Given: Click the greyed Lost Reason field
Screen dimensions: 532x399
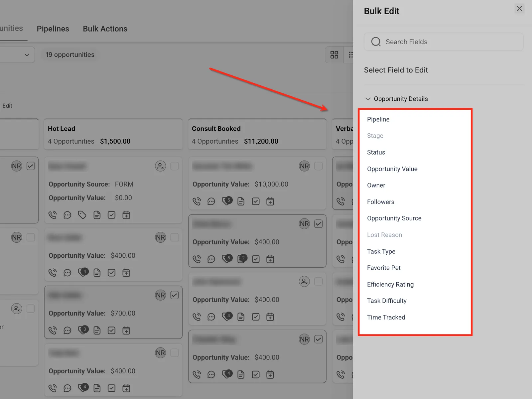Looking at the screenshot, I should click(x=385, y=235).
